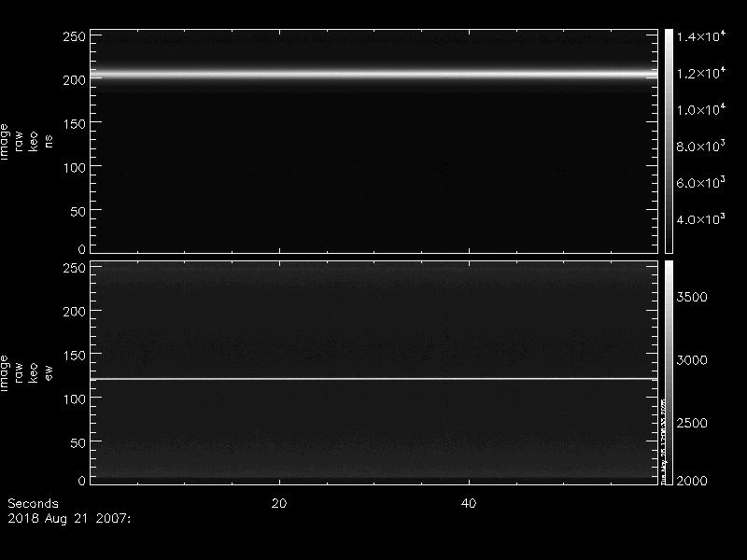Click the 1.0×10⁴ colorbar label
747x560 pixels.
(x=701, y=109)
